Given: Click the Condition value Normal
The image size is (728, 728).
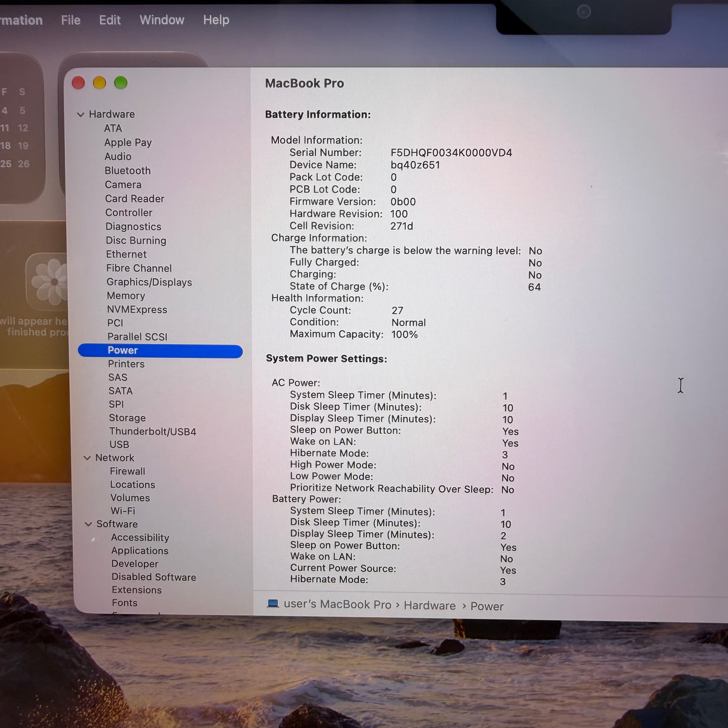Looking at the screenshot, I should pyautogui.click(x=408, y=323).
